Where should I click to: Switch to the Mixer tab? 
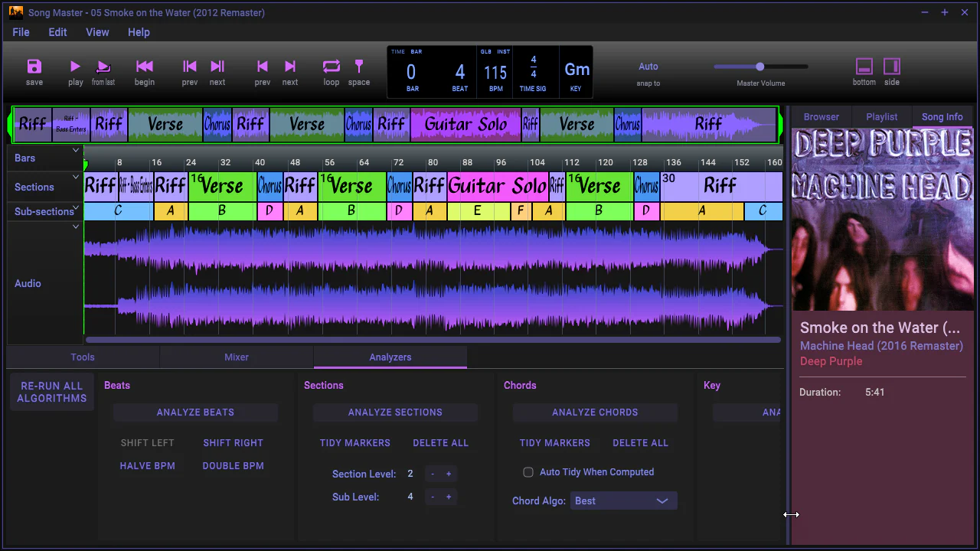[237, 357]
